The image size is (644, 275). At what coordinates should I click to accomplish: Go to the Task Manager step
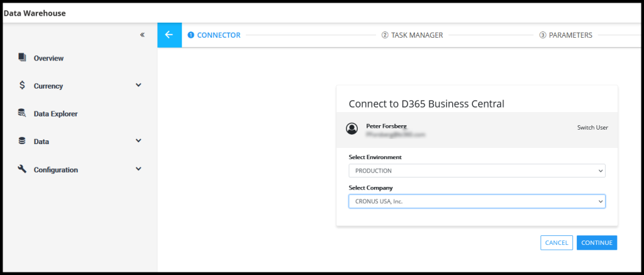412,35
